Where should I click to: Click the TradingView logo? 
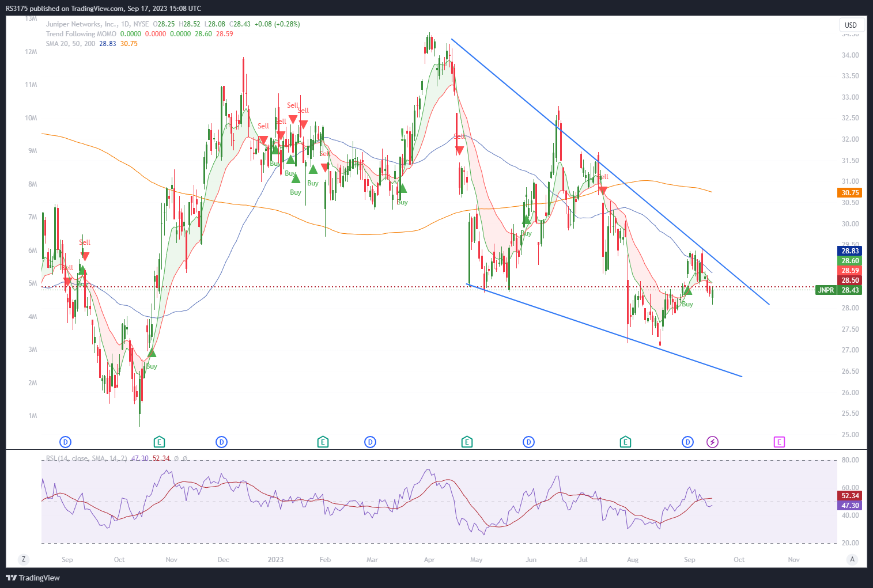(33, 578)
